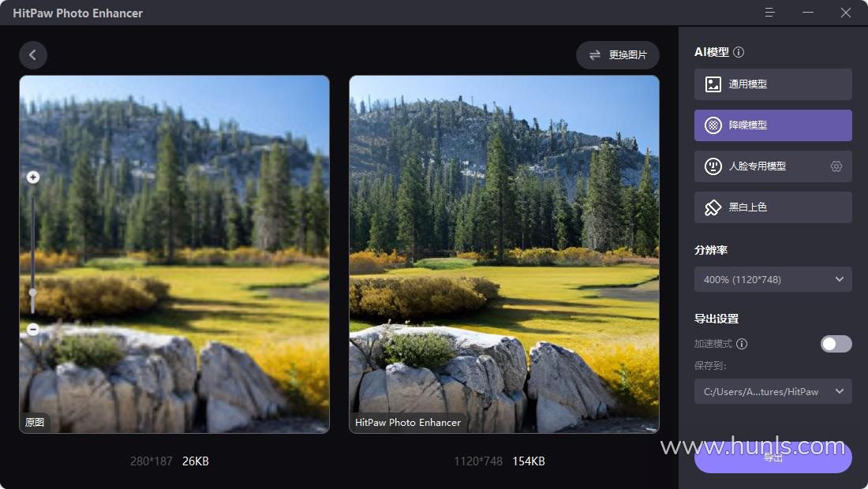Viewport: 868px width, 489px height.
Task: Go back using the left arrow button
Action: click(32, 54)
